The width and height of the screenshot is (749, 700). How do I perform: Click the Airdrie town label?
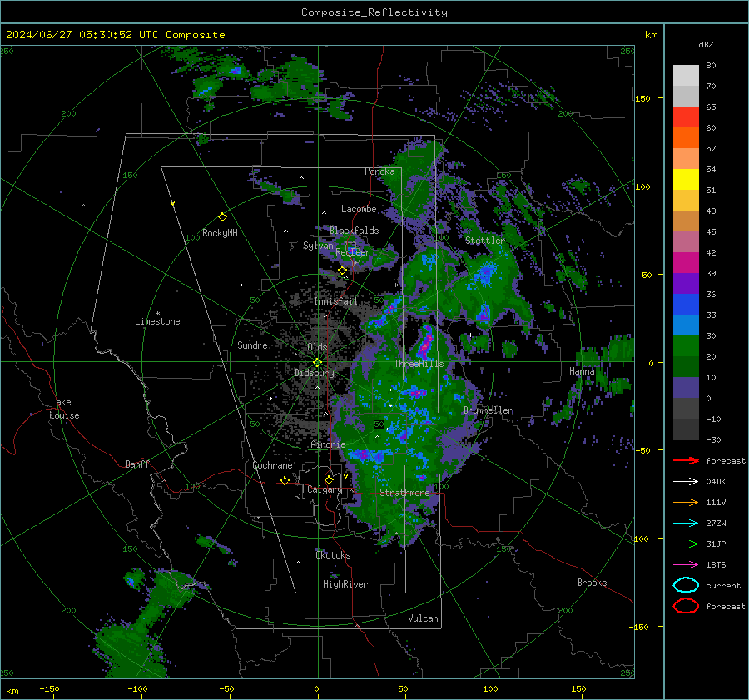328,444
